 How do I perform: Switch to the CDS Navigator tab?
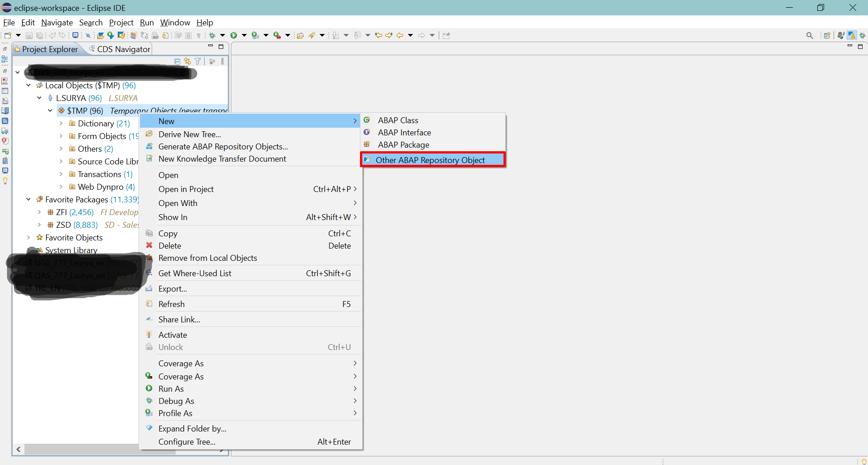[120, 49]
